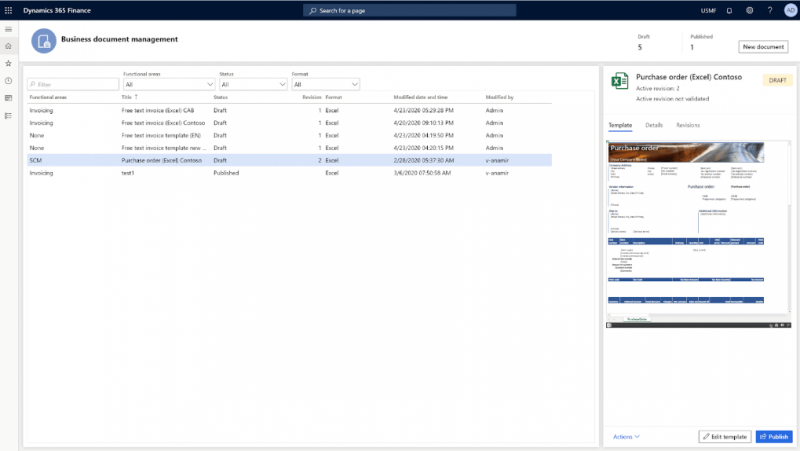This screenshot has height=451, width=800.
Task: Click the DRAFT status badge
Action: [778, 81]
